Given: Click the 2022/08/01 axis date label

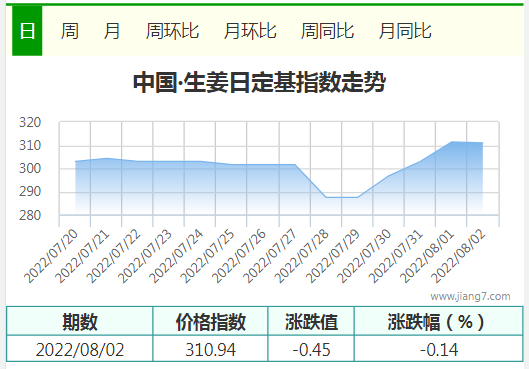Looking at the screenshot, I should click(427, 256).
